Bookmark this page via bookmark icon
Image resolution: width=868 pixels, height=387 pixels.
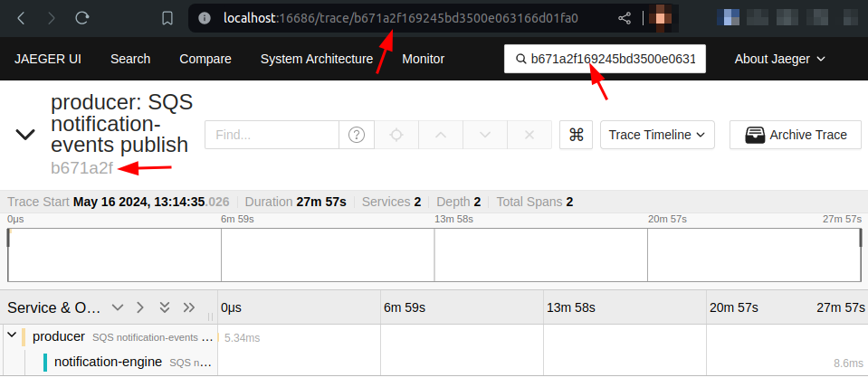point(167,19)
